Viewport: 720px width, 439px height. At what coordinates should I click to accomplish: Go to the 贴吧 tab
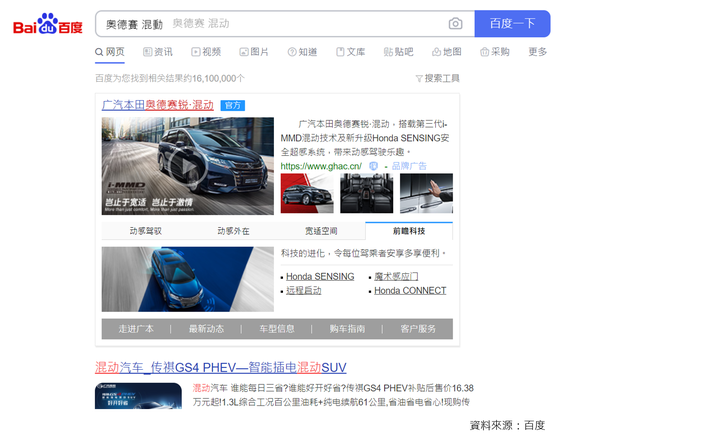tap(399, 52)
